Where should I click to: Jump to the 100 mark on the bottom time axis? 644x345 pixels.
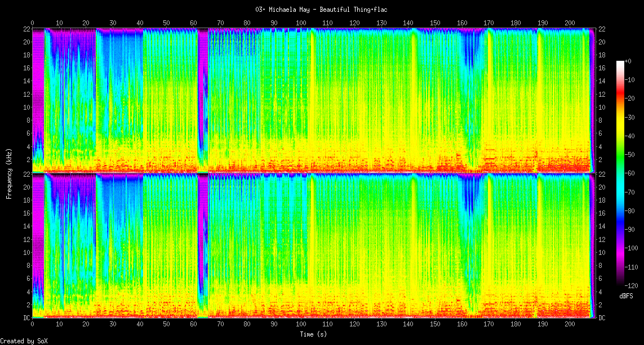point(301,325)
